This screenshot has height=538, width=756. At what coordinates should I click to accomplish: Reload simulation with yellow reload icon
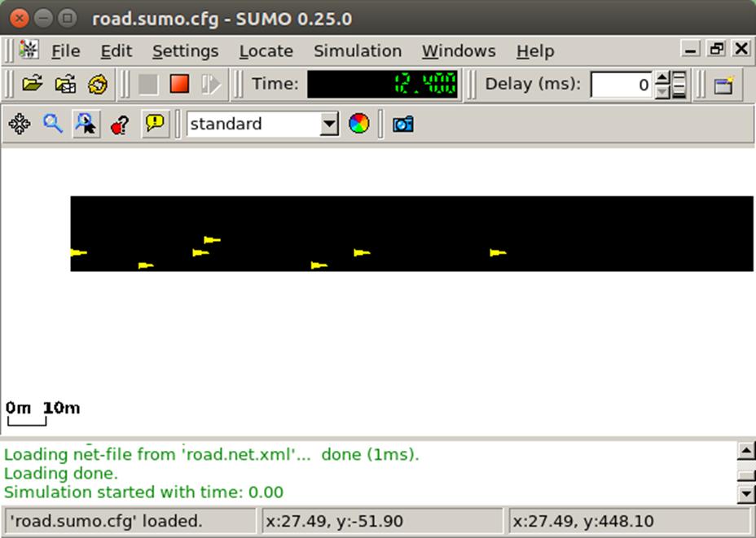(x=98, y=85)
